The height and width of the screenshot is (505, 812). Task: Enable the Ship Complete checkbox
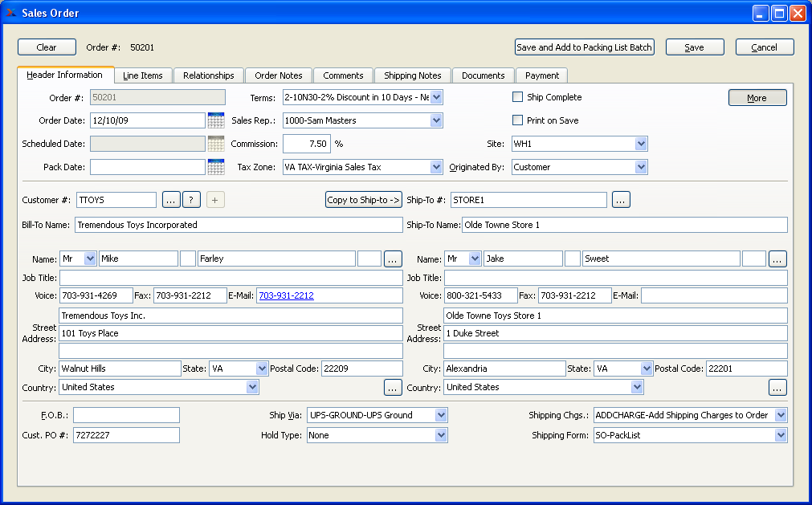pyautogui.click(x=518, y=97)
